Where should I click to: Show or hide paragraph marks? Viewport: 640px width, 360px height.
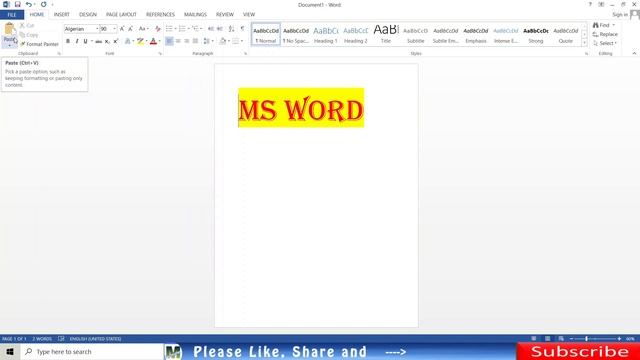pyautogui.click(x=242, y=29)
